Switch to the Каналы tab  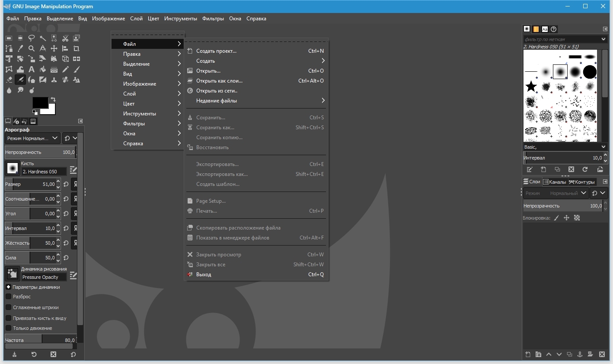pyautogui.click(x=555, y=182)
